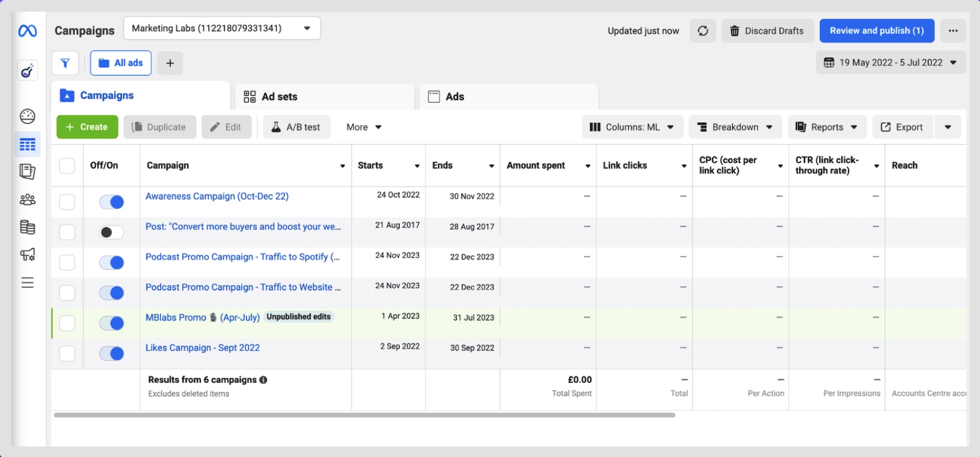Click the Duplicate button
This screenshot has height=457, width=980.
point(160,127)
